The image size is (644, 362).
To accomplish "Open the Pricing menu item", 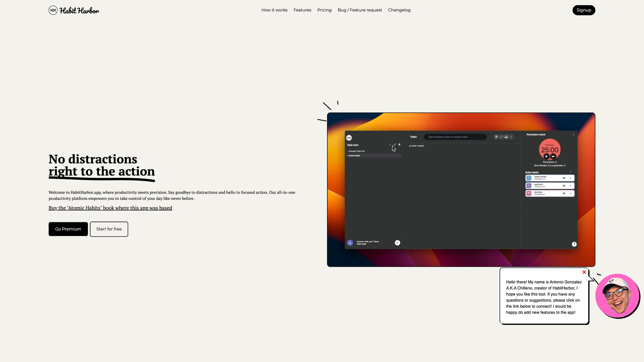I will [x=324, y=10].
